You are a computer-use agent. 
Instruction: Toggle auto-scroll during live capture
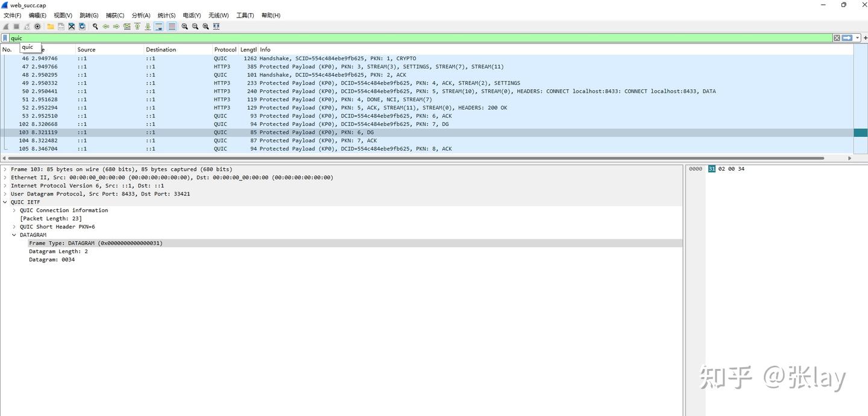(x=159, y=27)
